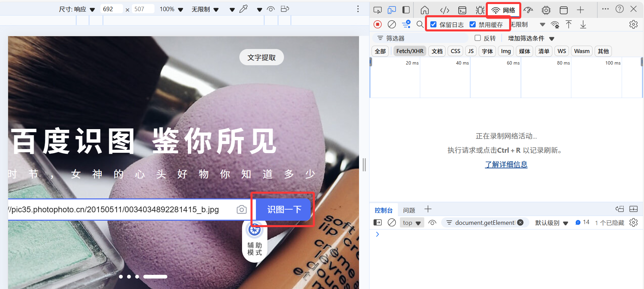Switch to the 问题 drawer tab

click(x=409, y=210)
